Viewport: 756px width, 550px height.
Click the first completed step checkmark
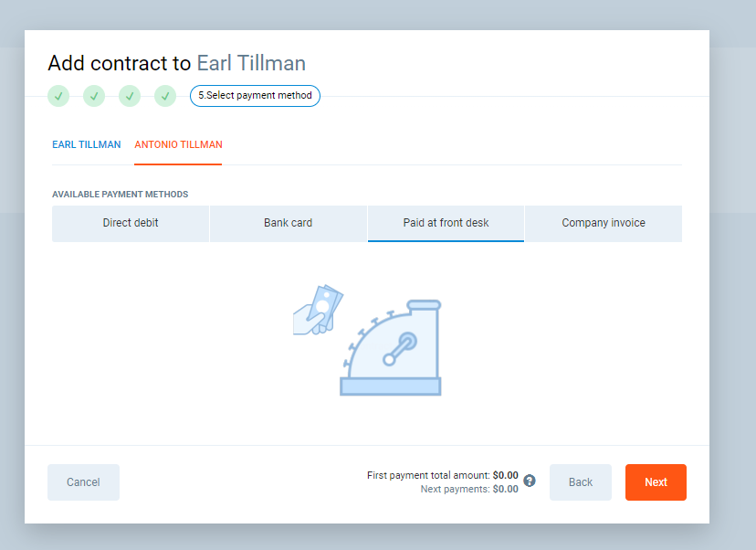coord(58,96)
